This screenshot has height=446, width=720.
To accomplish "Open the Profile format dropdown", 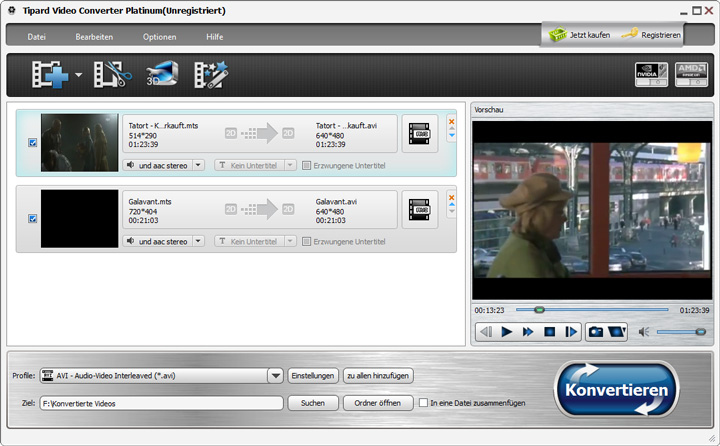I will coord(276,376).
